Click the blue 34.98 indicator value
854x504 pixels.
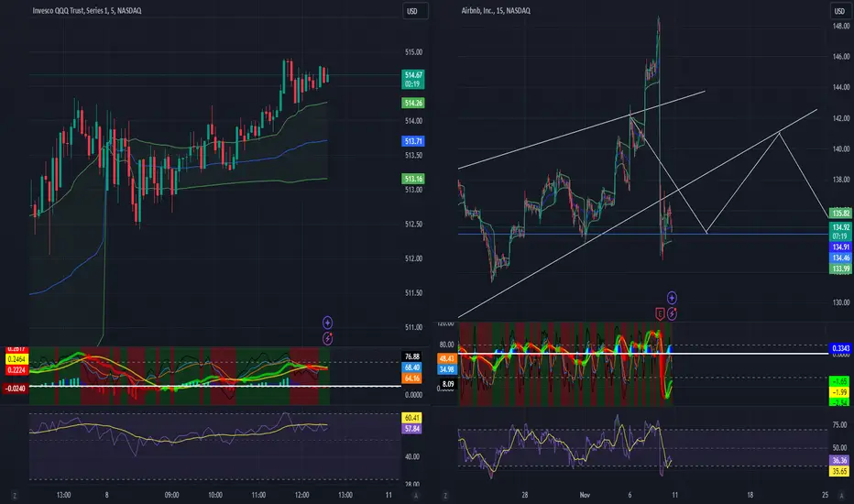click(446, 369)
